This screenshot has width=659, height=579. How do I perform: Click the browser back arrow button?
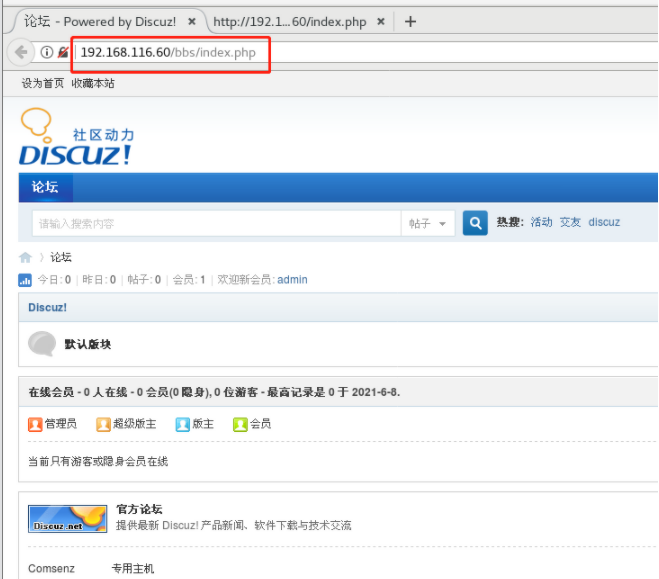[x=20, y=53]
